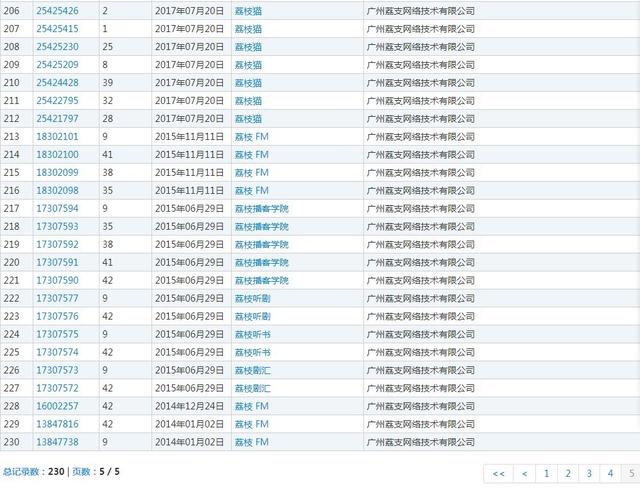
Task: Open registration number 17307594
Action: click(x=56, y=209)
